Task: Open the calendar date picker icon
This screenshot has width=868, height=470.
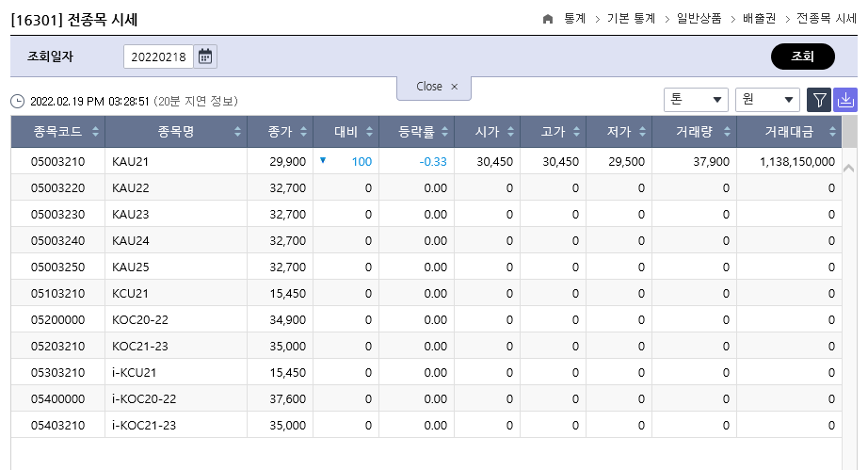Action: point(205,57)
